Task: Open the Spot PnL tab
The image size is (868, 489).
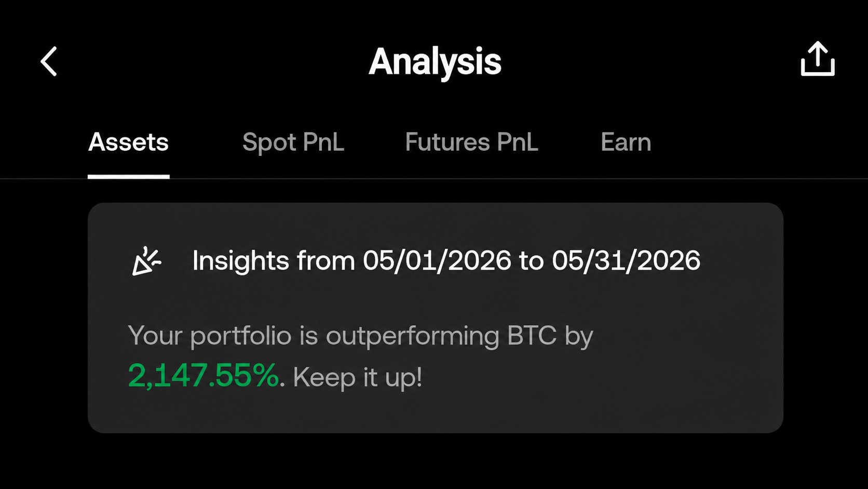Action: tap(293, 142)
